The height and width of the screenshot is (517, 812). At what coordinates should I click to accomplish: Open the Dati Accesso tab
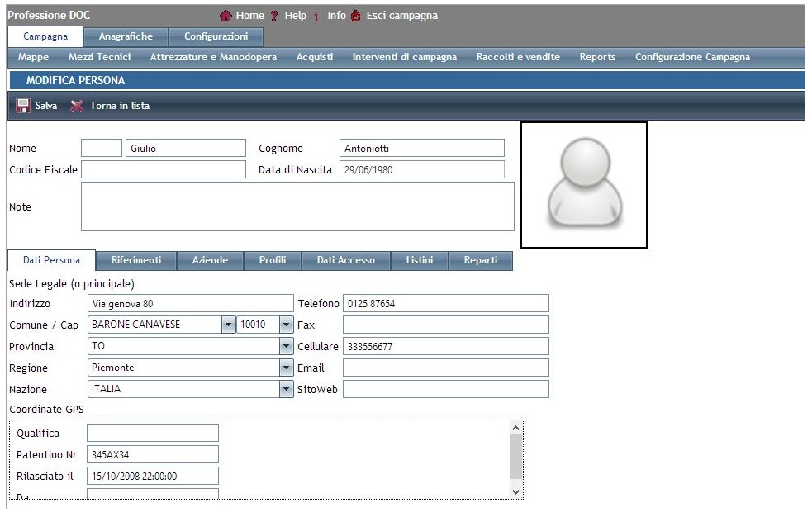pos(345,261)
